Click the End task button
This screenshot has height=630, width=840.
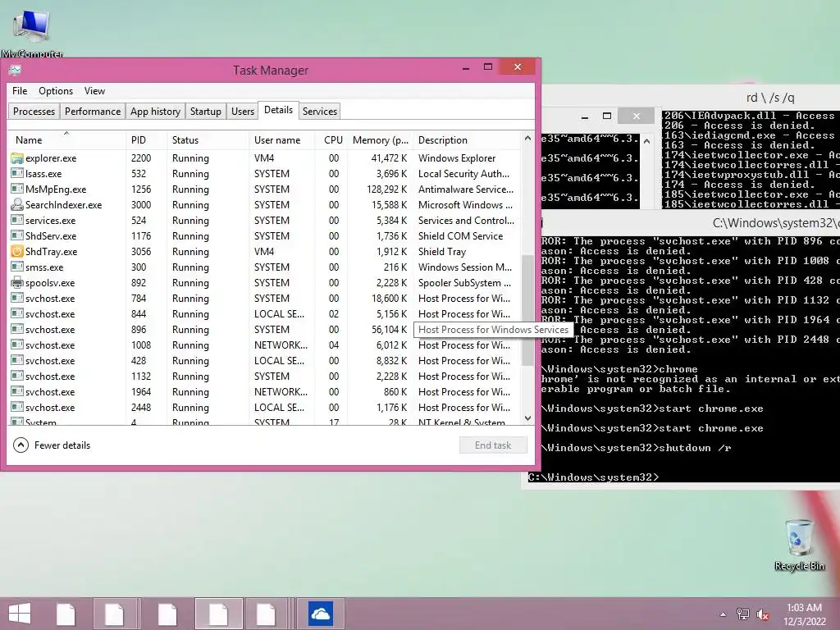tap(493, 445)
